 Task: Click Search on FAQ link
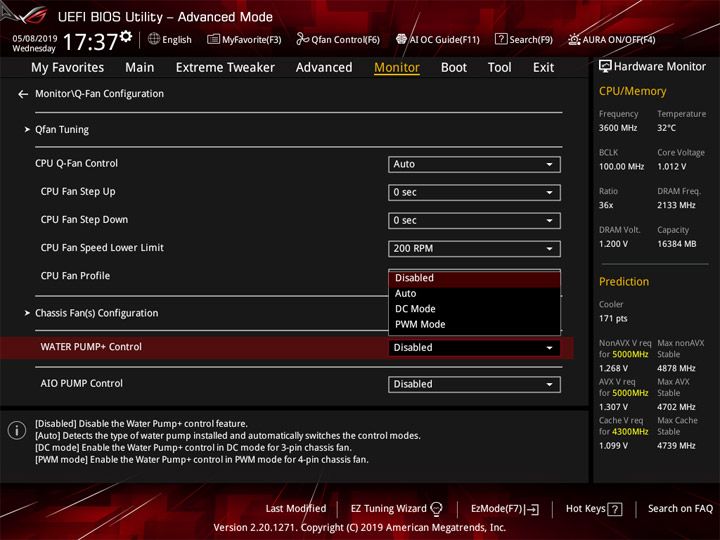point(681,509)
